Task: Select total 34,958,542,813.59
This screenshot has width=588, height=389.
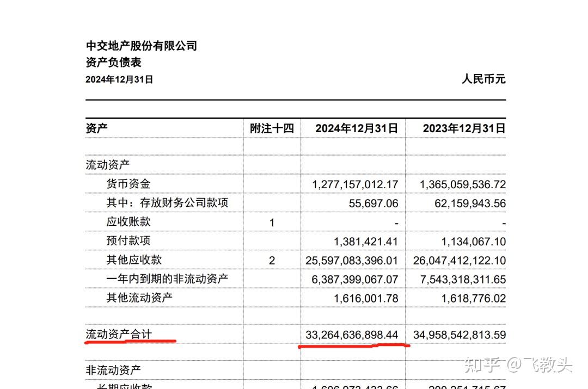Action: [x=460, y=335]
